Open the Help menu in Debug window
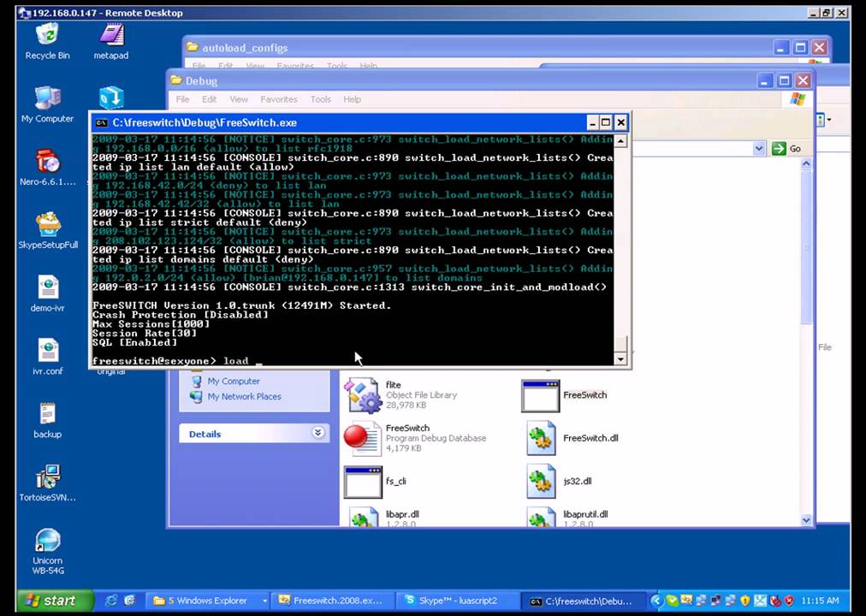The width and height of the screenshot is (866, 616). click(352, 99)
